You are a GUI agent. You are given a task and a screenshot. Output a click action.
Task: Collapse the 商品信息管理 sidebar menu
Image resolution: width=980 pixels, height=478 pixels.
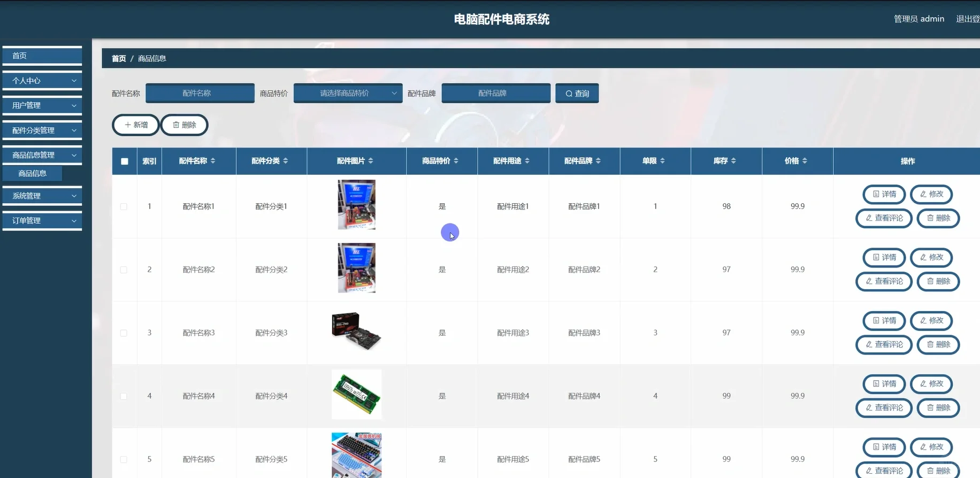point(42,155)
